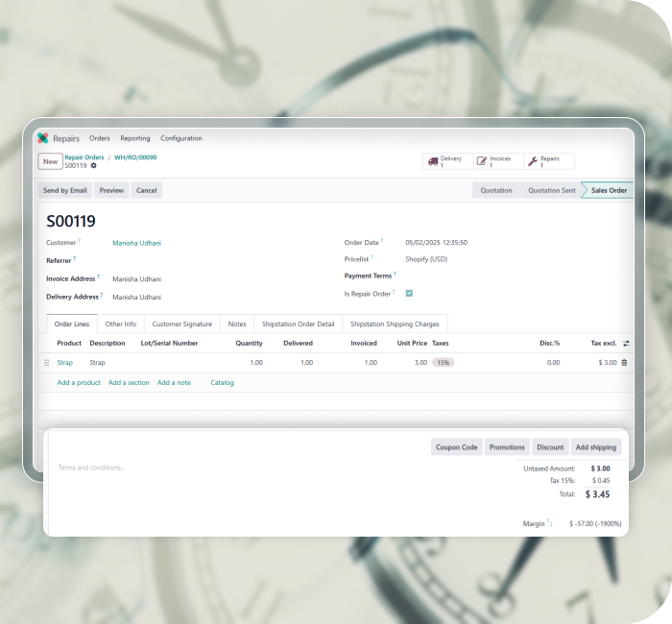Image resolution: width=672 pixels, height=624 pixels.
Task: Select the Order Lines tab
Action: tap(72, 324)
